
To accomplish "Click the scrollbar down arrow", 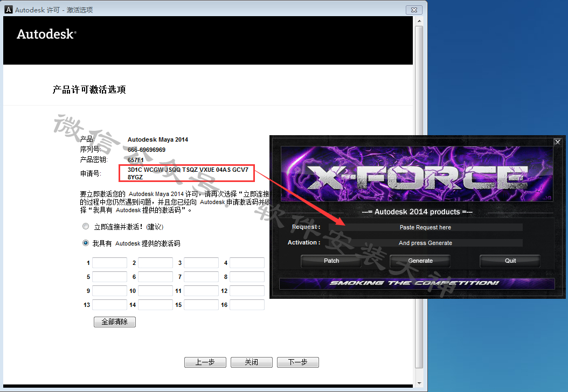I will click(419, 383).
